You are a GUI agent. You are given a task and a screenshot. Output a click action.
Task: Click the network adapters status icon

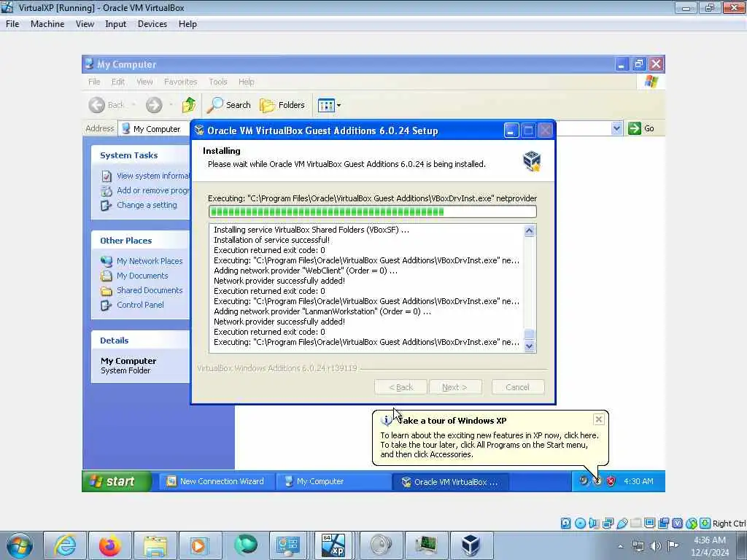pos(608,524)
